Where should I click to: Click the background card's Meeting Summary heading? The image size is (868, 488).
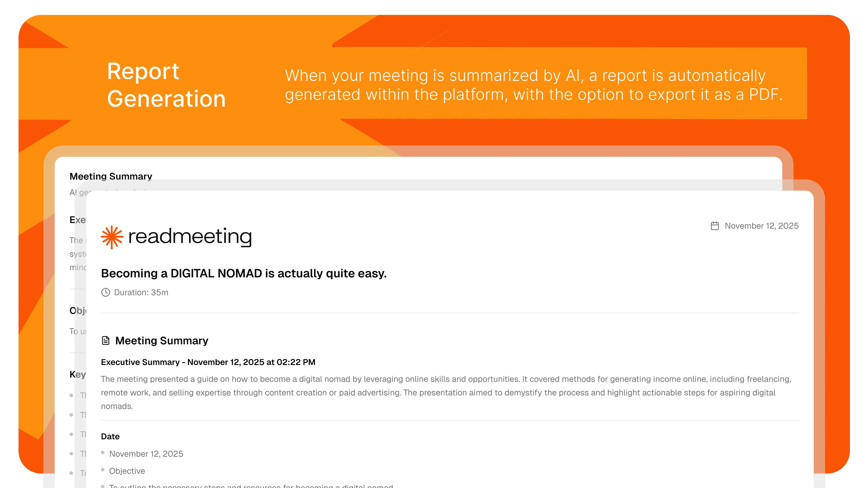(111, 176)
